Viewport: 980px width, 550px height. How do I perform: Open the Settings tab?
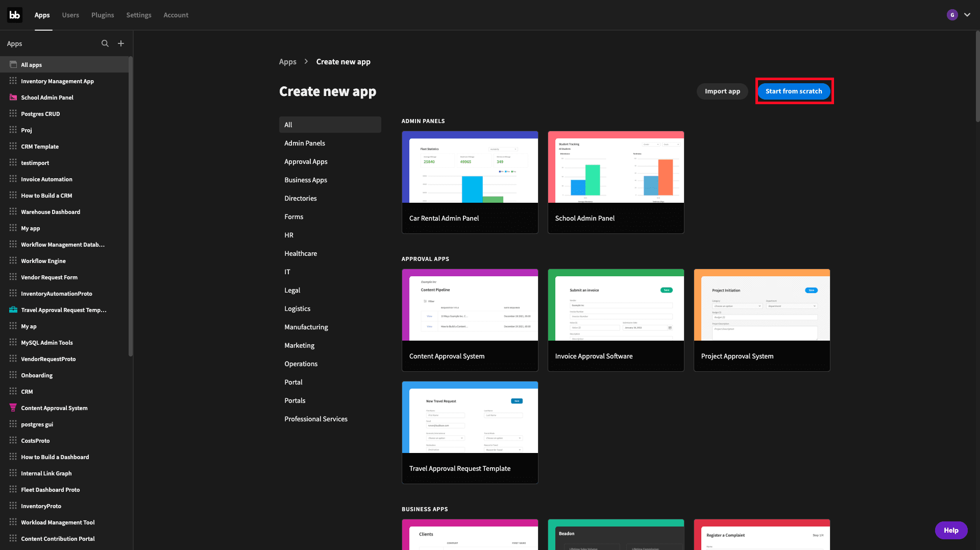[139, 15]
